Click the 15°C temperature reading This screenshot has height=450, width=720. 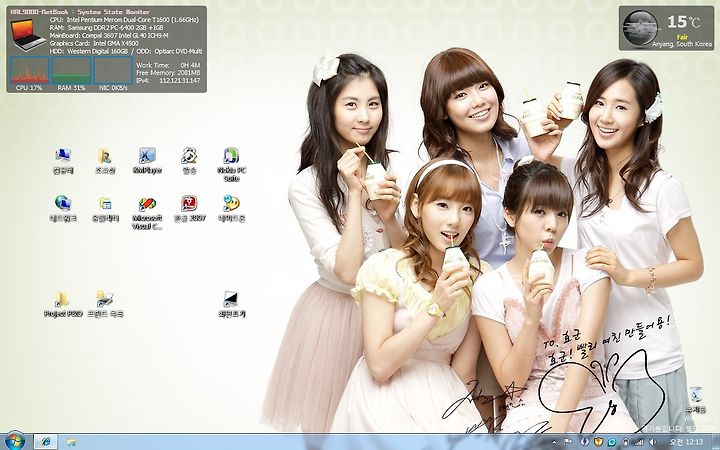(684, 22)
